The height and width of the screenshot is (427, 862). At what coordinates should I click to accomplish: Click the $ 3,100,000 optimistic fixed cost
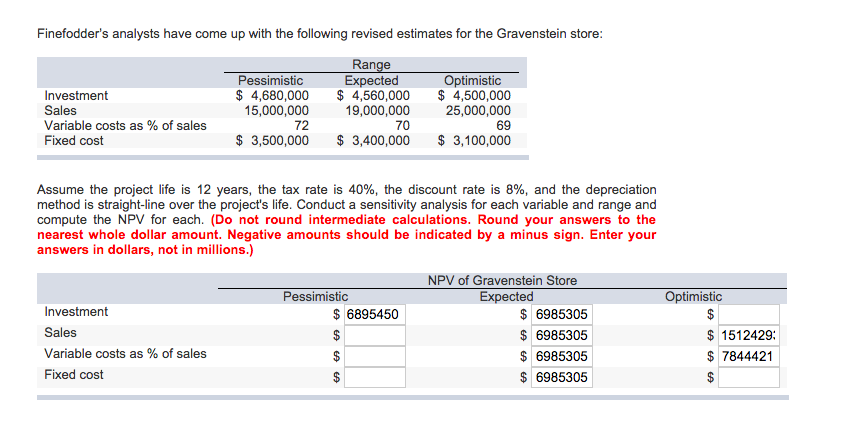pyautogui.click(x=474, y=141)
